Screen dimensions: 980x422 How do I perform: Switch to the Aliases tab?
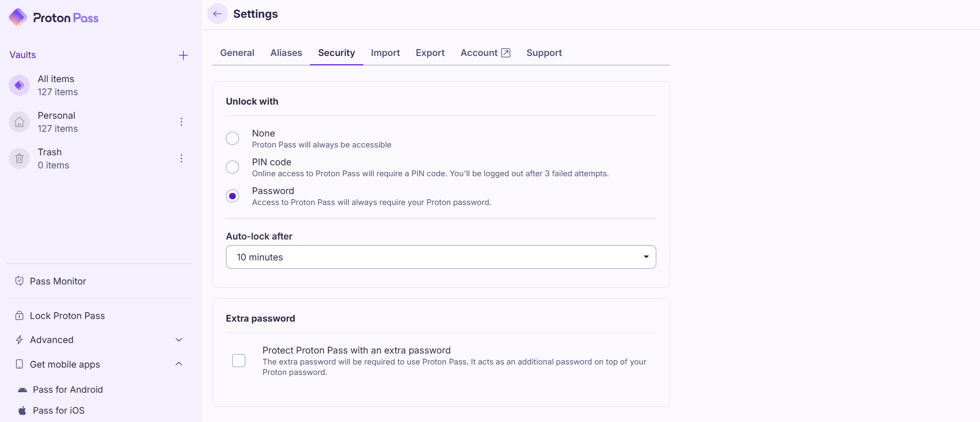click(x=286, y=53)
